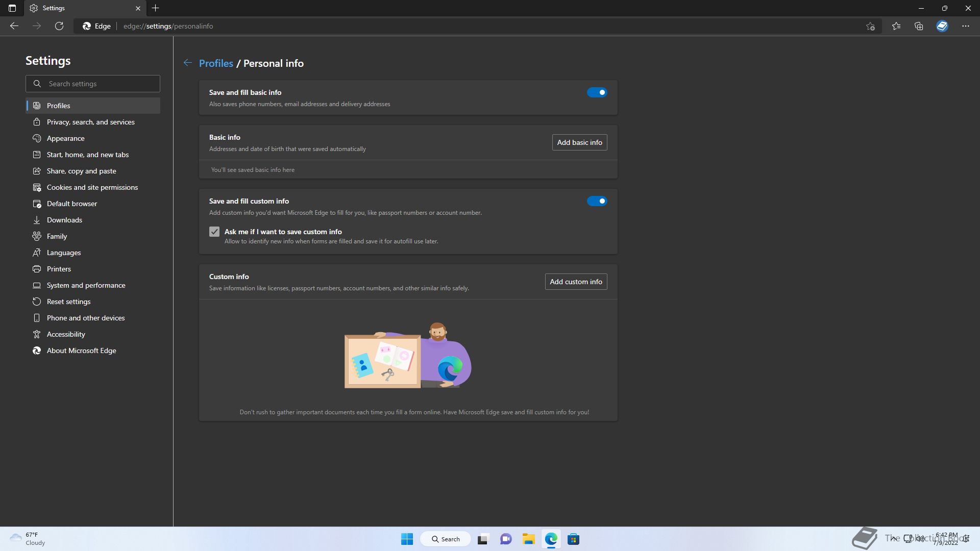Image resolution: width=980 pixels, height=551 pixels.
Task: Click the Reset settings icon
Action: click(37, 302)
